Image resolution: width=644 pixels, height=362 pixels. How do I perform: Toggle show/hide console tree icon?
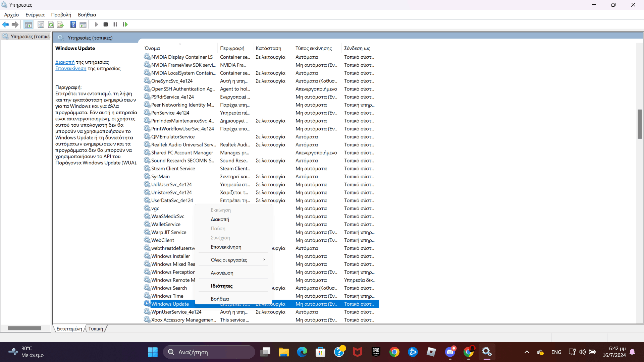[x=29, y=24]
